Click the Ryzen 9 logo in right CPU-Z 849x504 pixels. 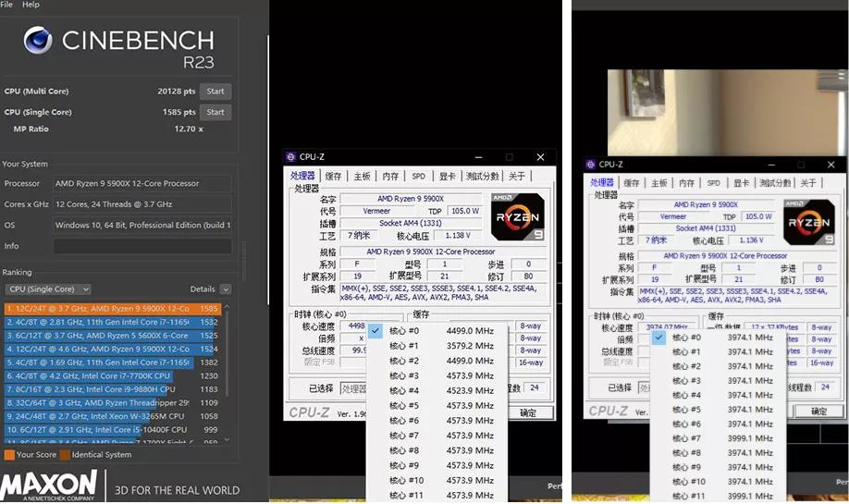click(809, 222)
